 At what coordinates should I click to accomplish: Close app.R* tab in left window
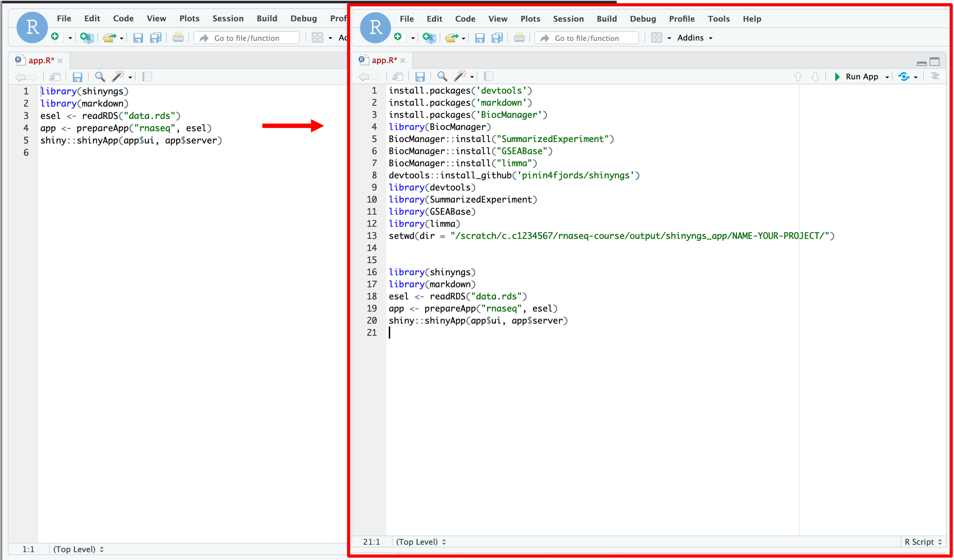tap(60, 60)
